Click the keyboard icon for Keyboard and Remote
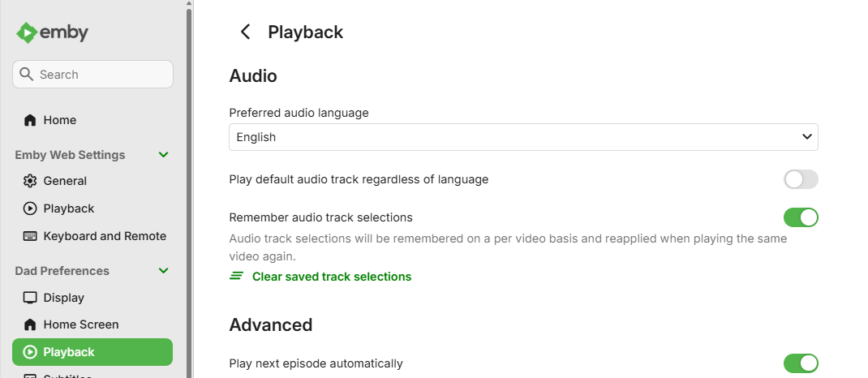 click(x=30, y=236)
